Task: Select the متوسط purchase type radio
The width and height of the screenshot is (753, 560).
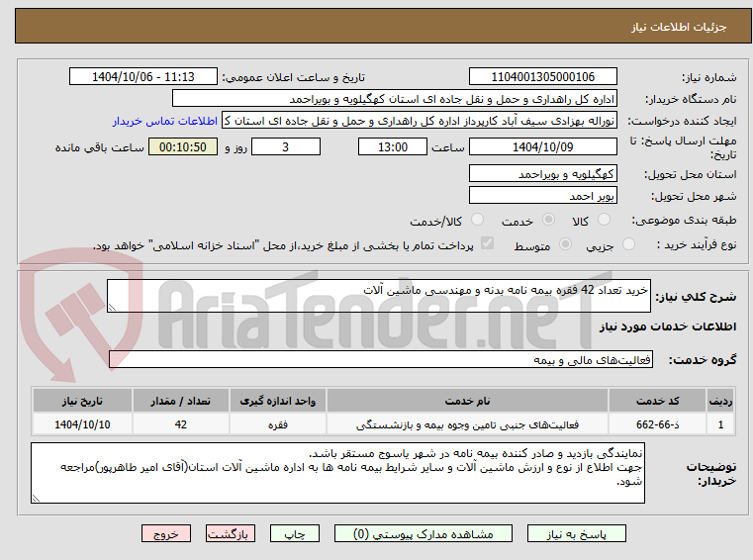Action: click(565, 244)
